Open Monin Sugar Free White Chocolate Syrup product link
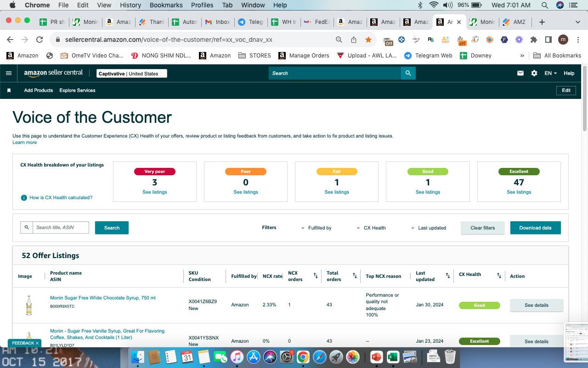This screenshot has height=368, width=588. click(x=103, y=298)
